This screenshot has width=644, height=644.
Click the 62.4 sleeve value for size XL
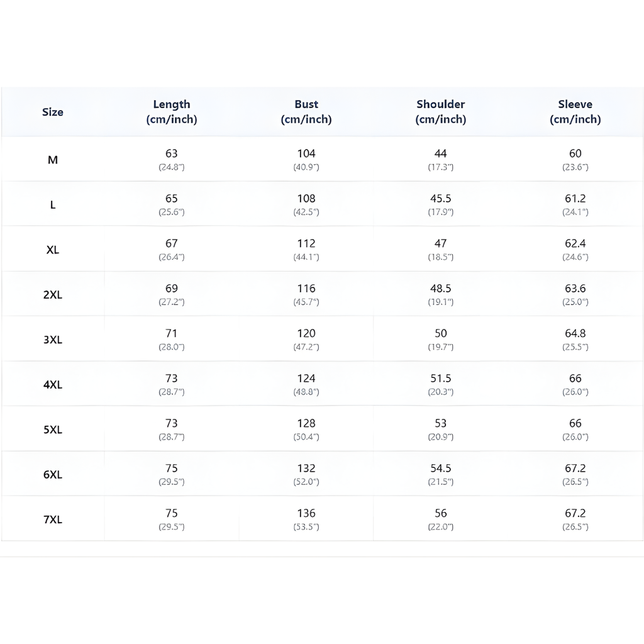coord(575,243)
